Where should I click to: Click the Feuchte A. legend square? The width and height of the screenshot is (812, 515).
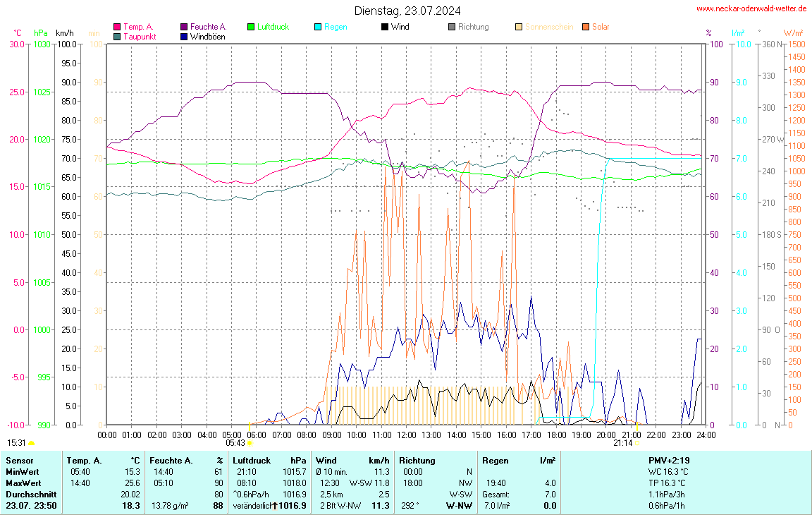tap(184, 27)
